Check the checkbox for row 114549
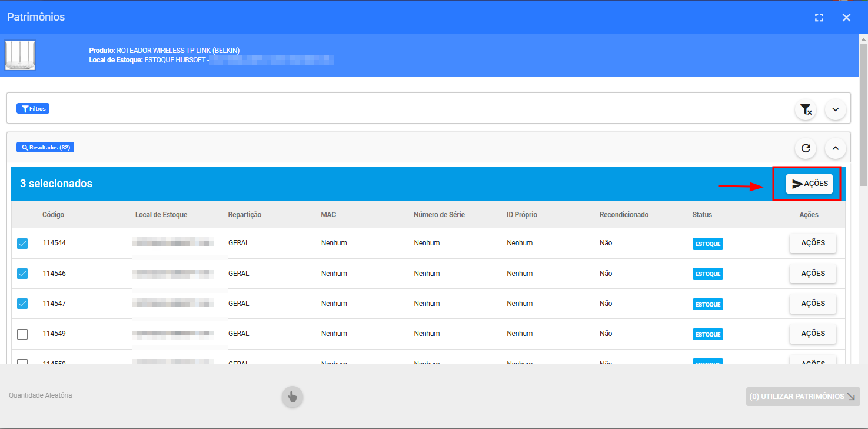This screenshot has height=429, width=868. click(22, 334)
